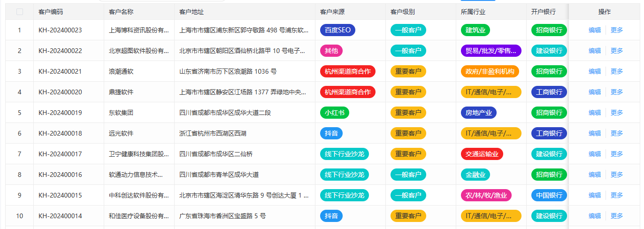Click the 客户级别 column header
Viewport: 644px width, 229px height.
point(403,12)
